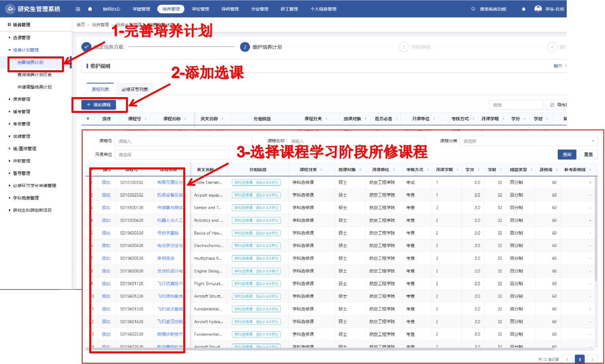
Task: Go to next page with right arrow
Action: coord(592,359)
